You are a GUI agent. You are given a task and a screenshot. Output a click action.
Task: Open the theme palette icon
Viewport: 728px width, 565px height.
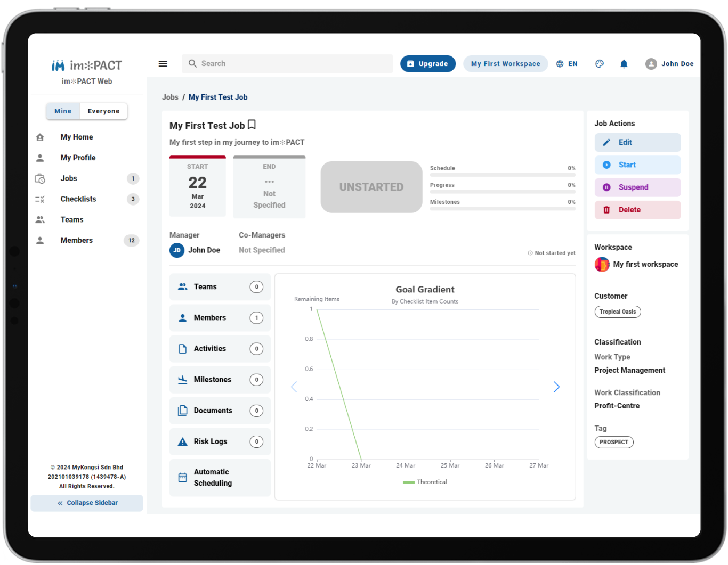600,64
